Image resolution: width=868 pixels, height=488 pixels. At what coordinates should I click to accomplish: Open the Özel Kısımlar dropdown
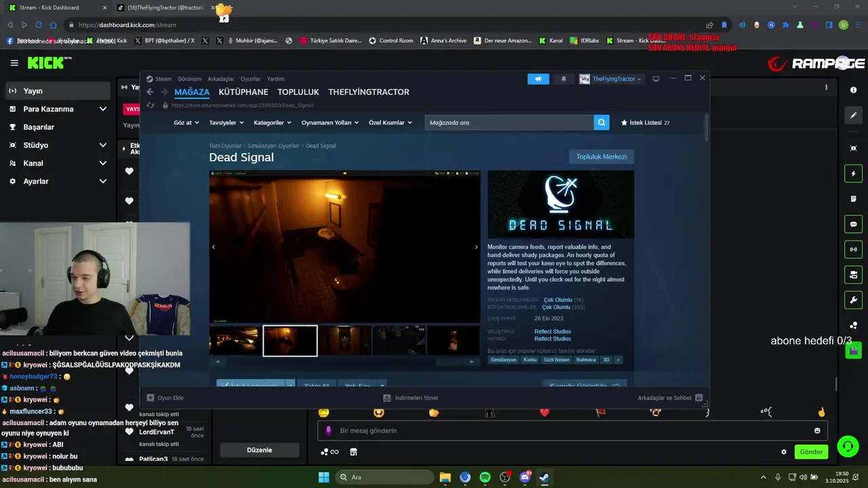pos(391,123)
